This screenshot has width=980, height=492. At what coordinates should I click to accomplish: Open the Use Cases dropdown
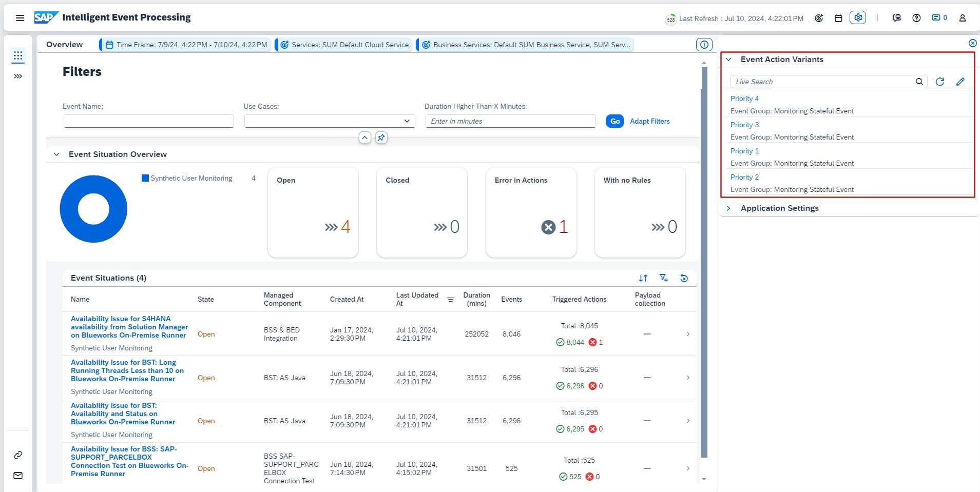(329, 121)
